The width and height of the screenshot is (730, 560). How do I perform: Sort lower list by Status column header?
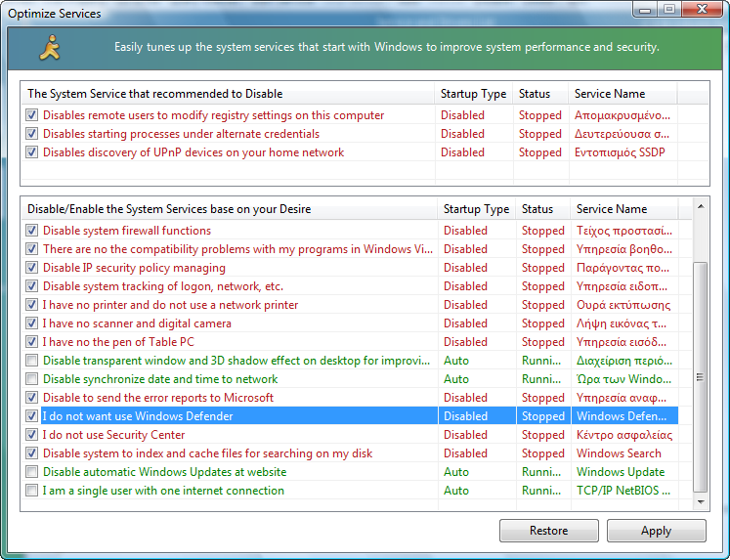click(x=537, y=209)
